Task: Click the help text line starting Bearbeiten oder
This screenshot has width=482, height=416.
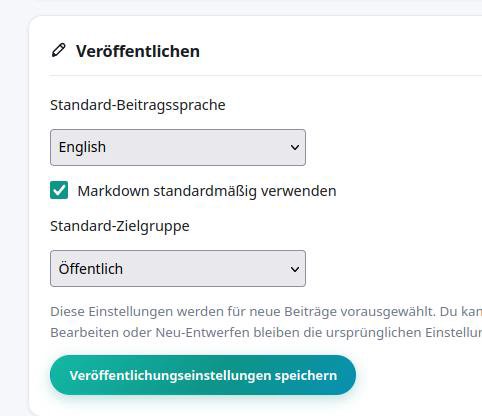Action: coord(266,333)
